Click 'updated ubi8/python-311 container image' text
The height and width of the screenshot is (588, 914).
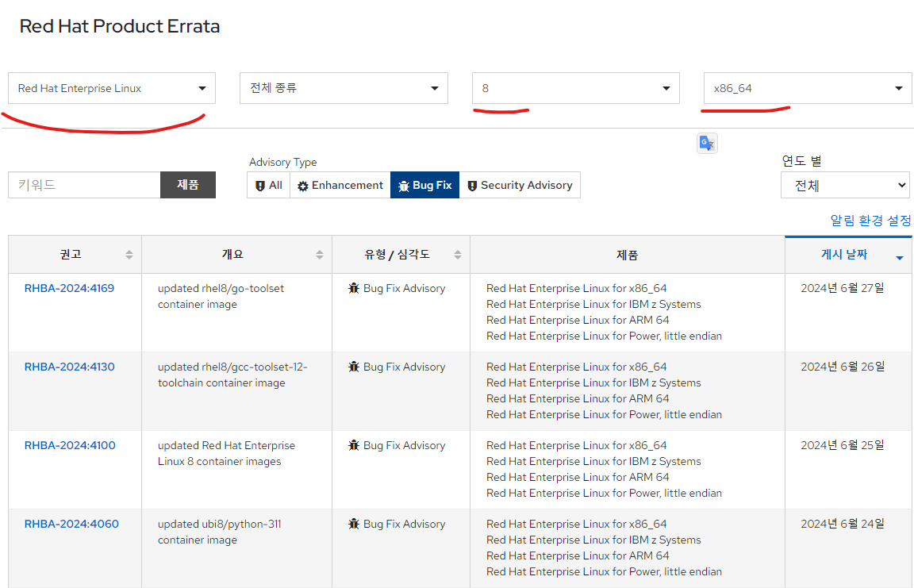[x=219, y=532]
